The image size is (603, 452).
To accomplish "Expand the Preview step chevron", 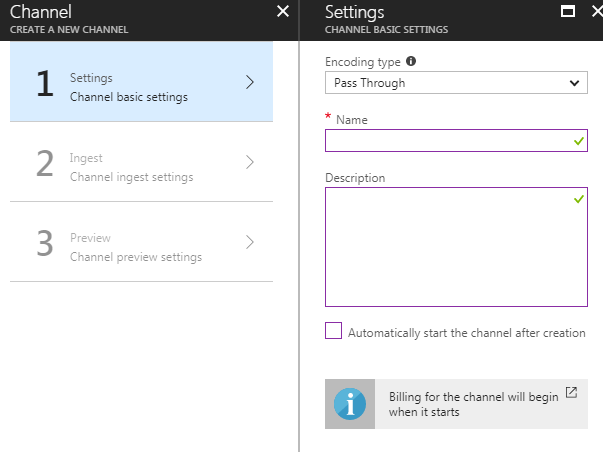I will (x=250, y=242).
